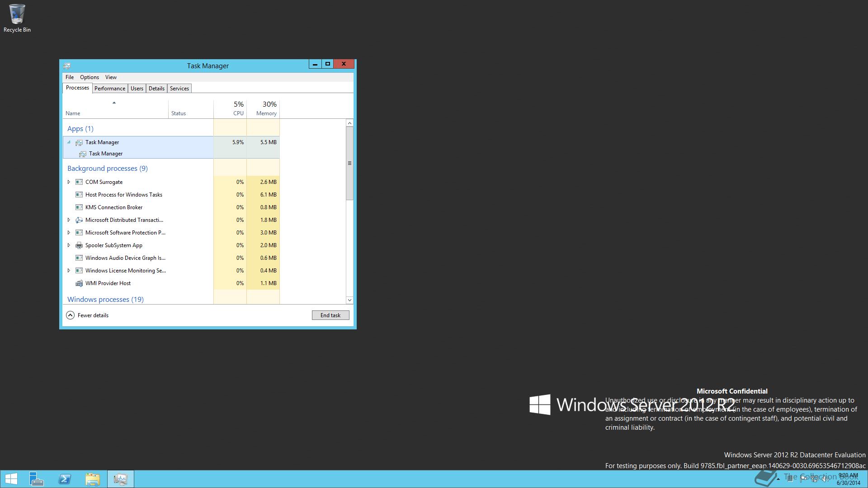Image resolution: width=868 pixels, height=488 pixels.
Task: Click the scrollbar down arrow
Action: click(349, 300)
